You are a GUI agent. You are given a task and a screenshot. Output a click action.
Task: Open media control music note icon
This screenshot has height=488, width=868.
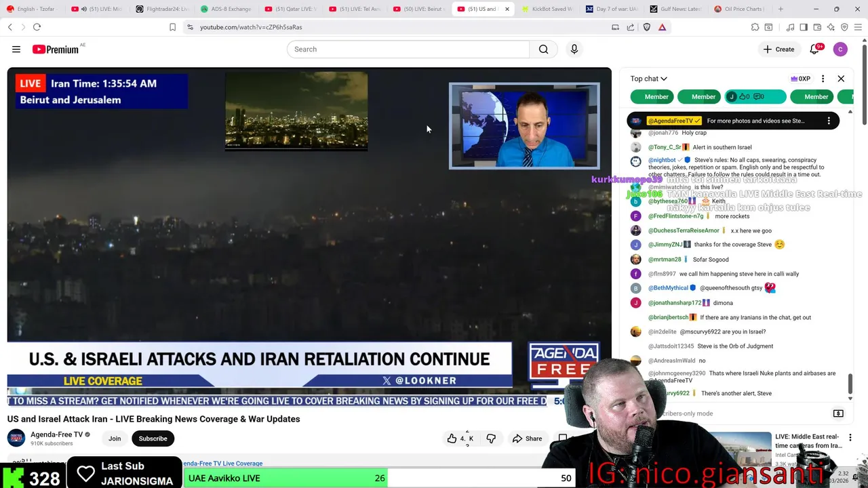[791, 27]
